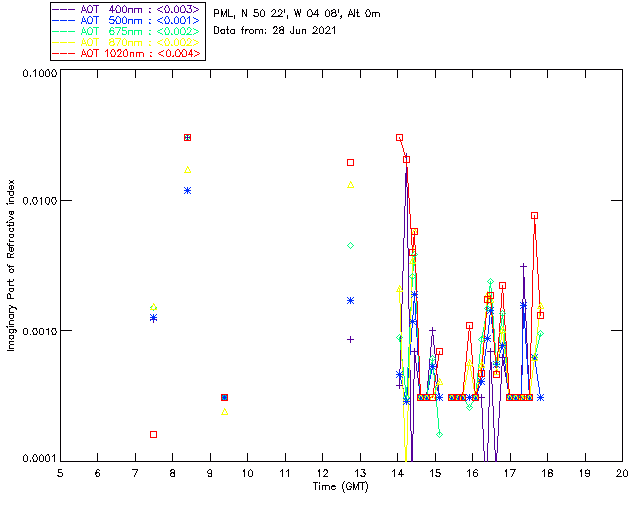Click the x-axis tick label 7
The image size is (640, 512).
click(135, 473)
